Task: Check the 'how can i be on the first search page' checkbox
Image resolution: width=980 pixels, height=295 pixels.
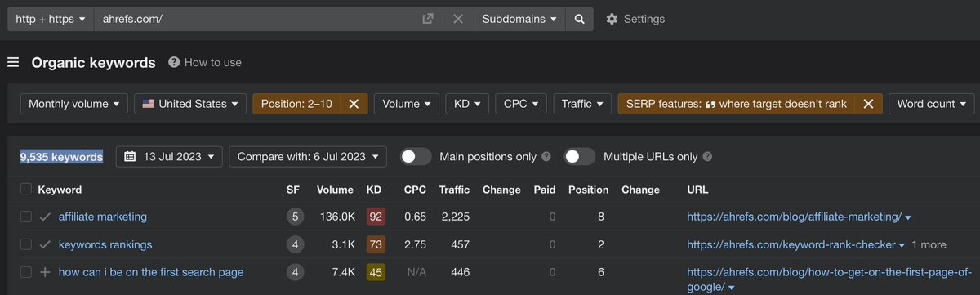Action: 25,272
